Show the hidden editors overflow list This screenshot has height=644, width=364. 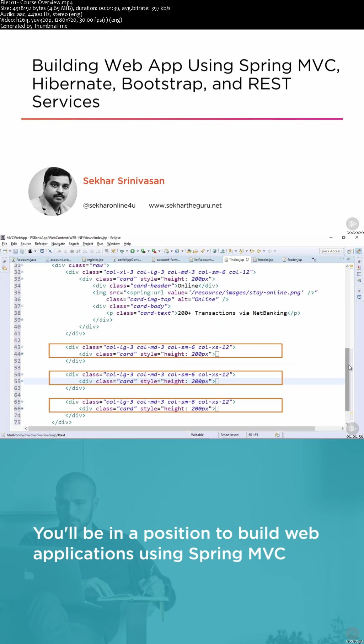pyautogui.click(x=314, y=259)
